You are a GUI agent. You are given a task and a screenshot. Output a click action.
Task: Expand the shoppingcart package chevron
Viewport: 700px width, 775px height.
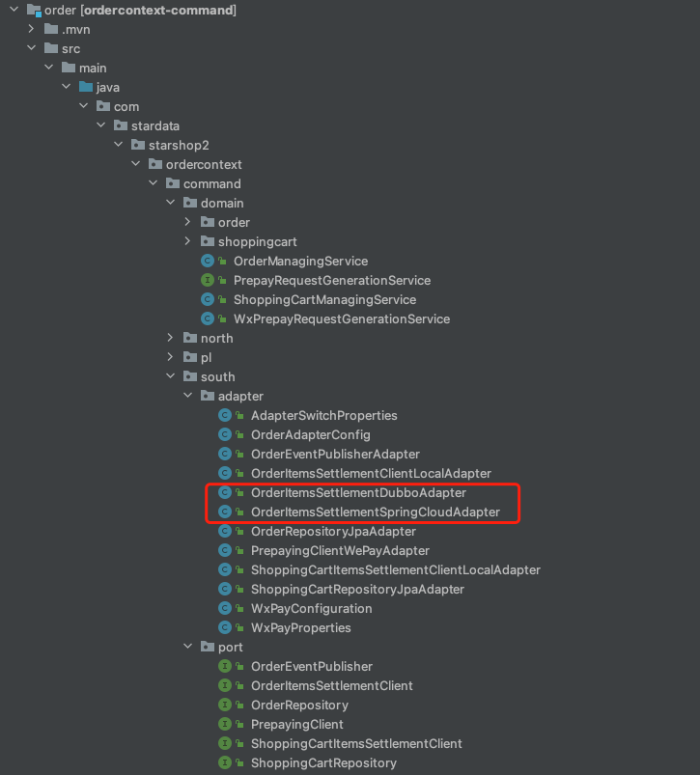[x=187, y=241]
